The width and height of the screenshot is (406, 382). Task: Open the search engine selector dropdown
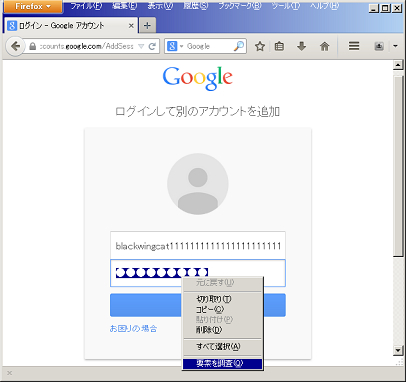175,46
